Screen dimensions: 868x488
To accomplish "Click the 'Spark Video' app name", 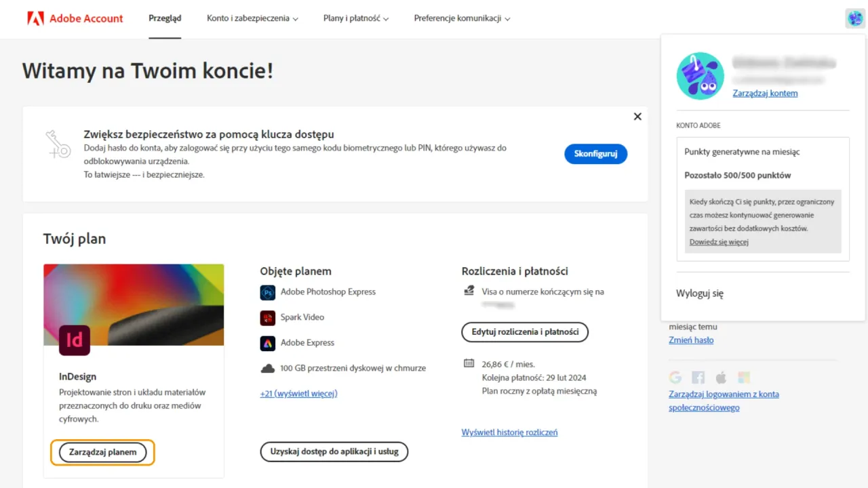I will (x=302, y=317).
